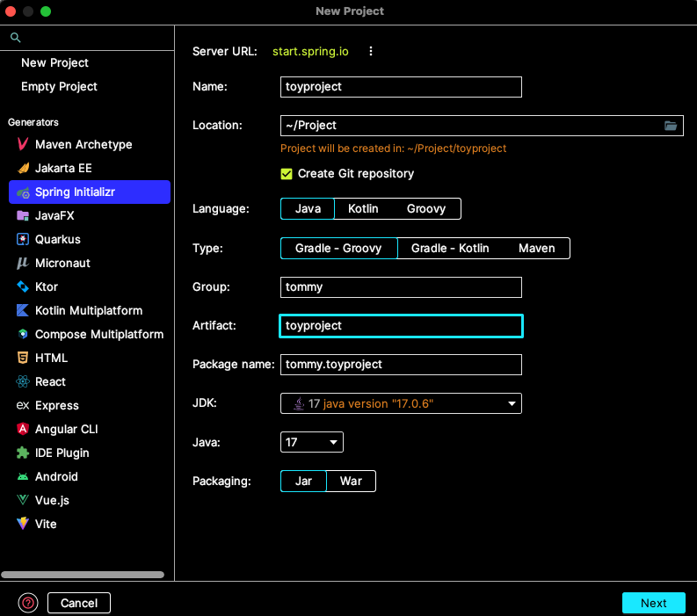Click the Package name field
The image size is (697, 616).
point(401,365)
